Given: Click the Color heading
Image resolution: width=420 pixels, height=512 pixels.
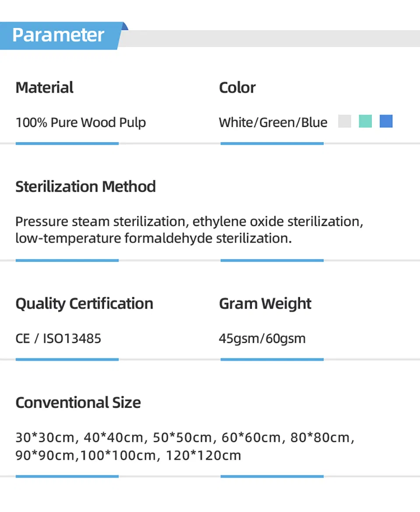Looking at the screenshot, I should pyautogui.click(x=237, y=87).
